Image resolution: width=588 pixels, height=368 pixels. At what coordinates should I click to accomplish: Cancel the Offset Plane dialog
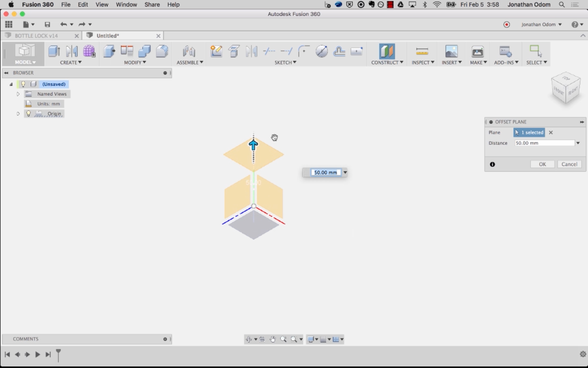click(569, 164)
